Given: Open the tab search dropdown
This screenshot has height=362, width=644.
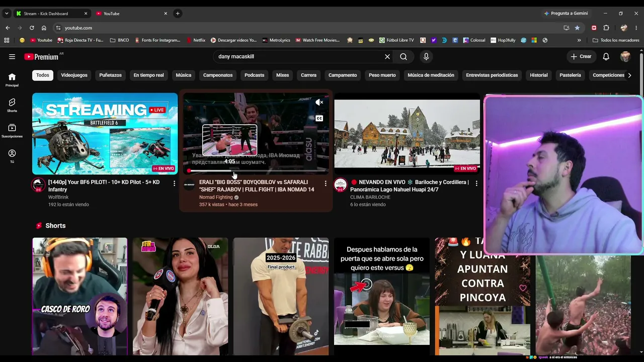Looking at the screenshot, I should click(7, 14).
